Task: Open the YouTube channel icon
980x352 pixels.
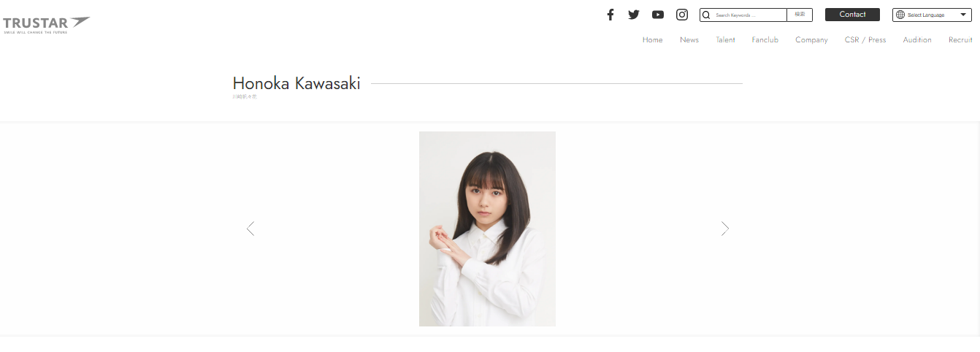Action: click(x=658, y=15)
